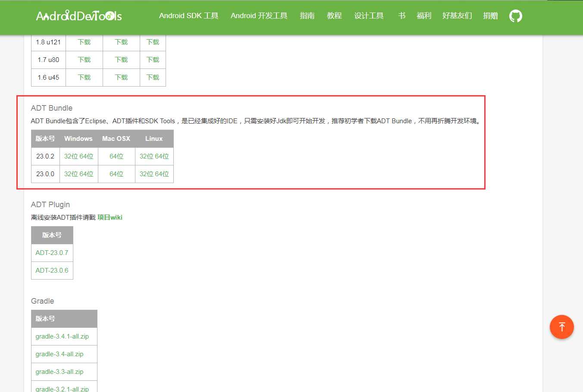The width and height of the screenshot is (583, 392).
Task: Click first 下载 link in 1.7 u80 row
Action: click(84, 60)
